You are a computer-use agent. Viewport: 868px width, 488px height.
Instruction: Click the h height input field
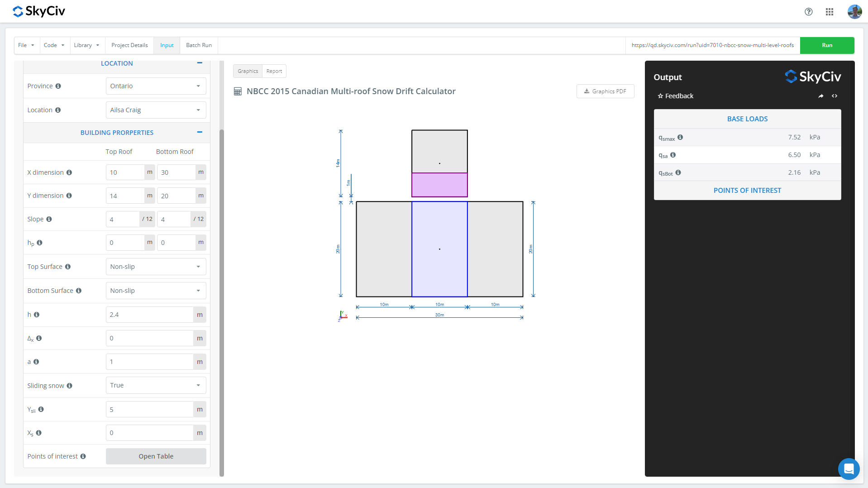(x=149, y=315)
